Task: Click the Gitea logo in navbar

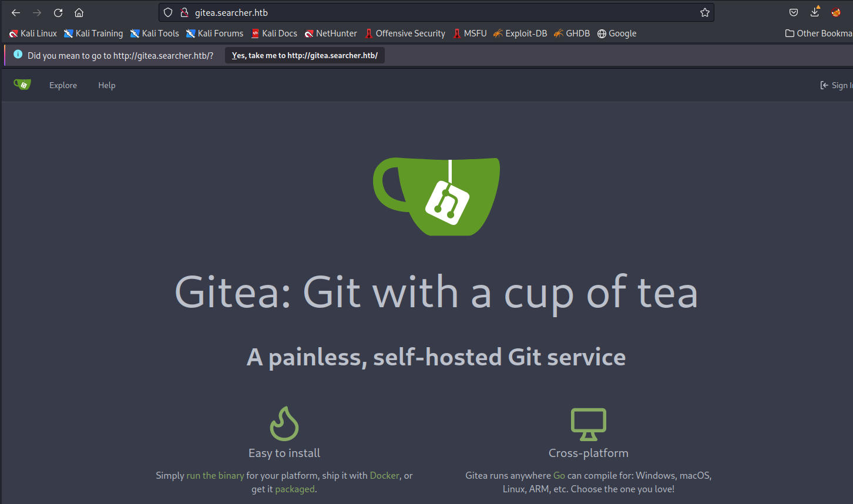Action: point(22,85)
